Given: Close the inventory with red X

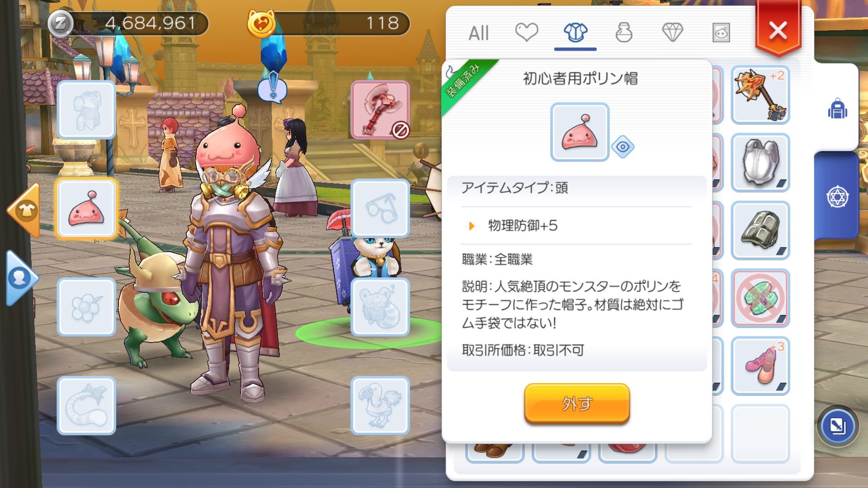Looking at the screenshot, I should pos(778,31).
